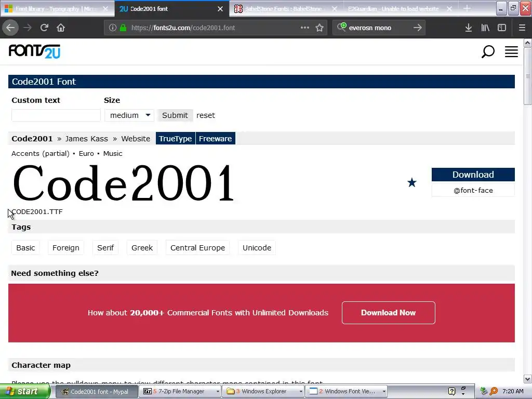Screen dimensions: 532x399
Task: Open the Website link
Action: click(136, 139)
